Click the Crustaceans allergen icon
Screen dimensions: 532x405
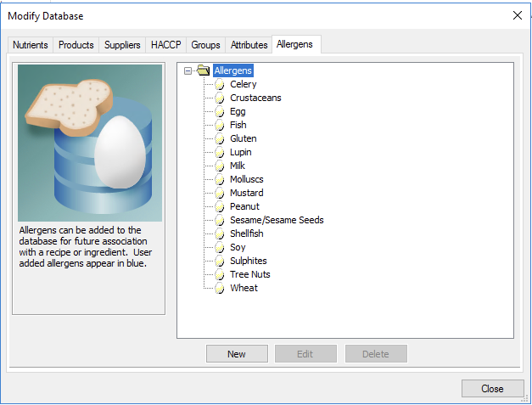(220, 98)
